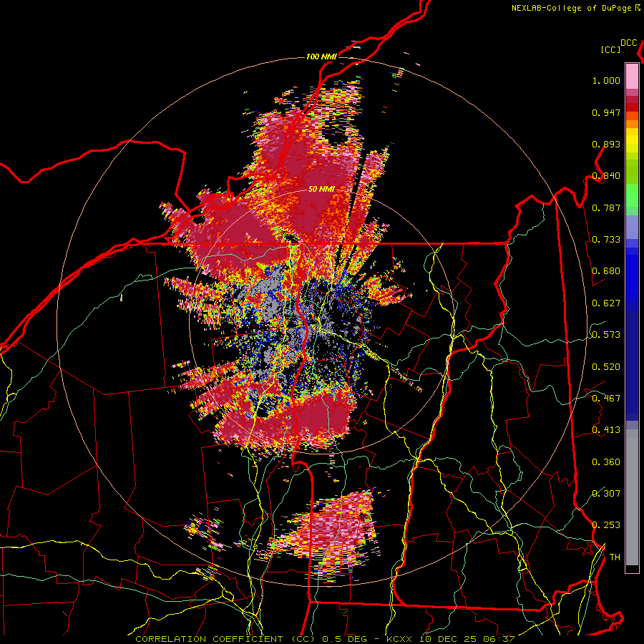Click the 0.787 scale value
Screen dimensions: 644x644
tap(606, 208)
